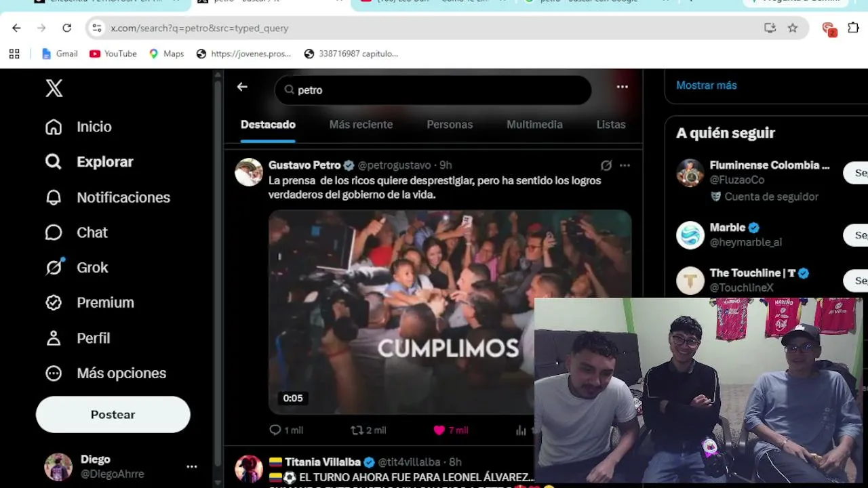868x488 pixels.
Task: Switch to the Personas tab
Action: click(x=450, y=125)
